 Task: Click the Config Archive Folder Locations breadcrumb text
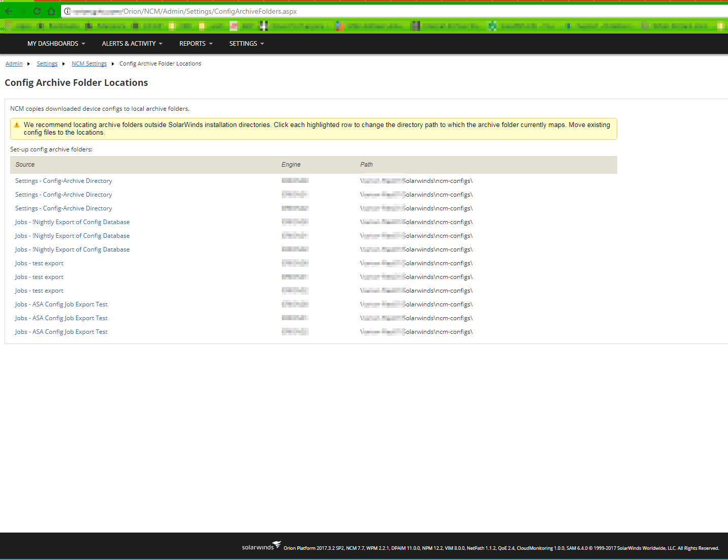click(x=160, y=64)
